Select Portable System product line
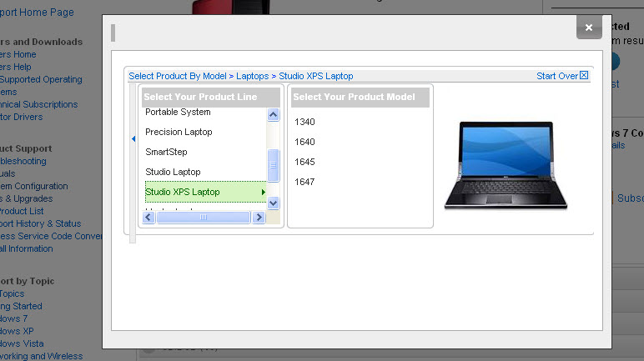The width and height of the screenshot is (644, 361). click(178, 112)
